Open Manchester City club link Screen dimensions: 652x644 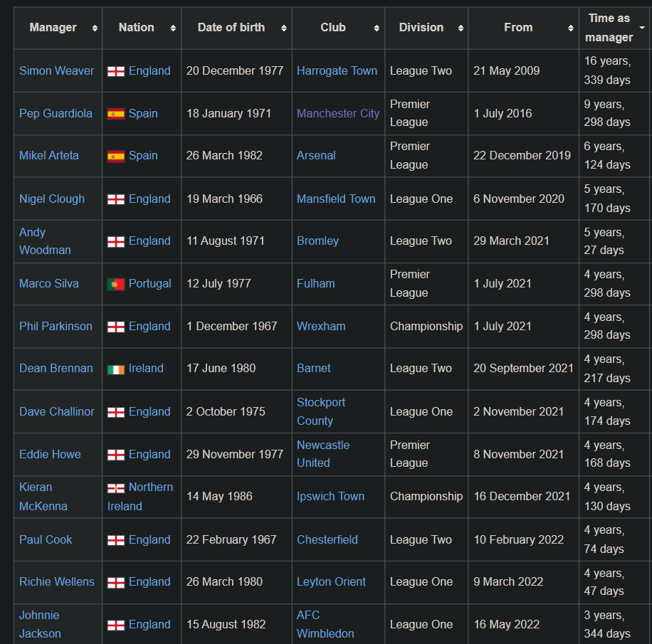338,113
